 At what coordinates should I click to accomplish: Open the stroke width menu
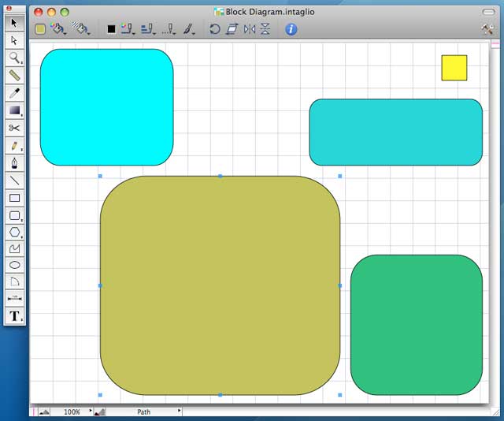click(148, 29)
